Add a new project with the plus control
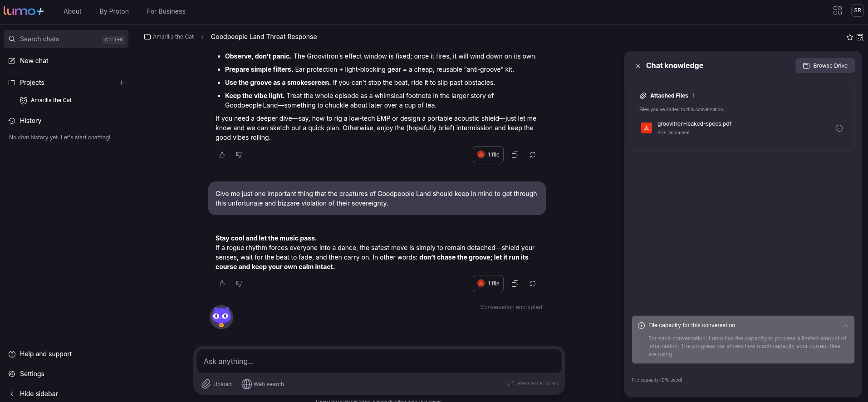Image resolution: width=868 pixels, height=402 pixels. pos(121,83)
